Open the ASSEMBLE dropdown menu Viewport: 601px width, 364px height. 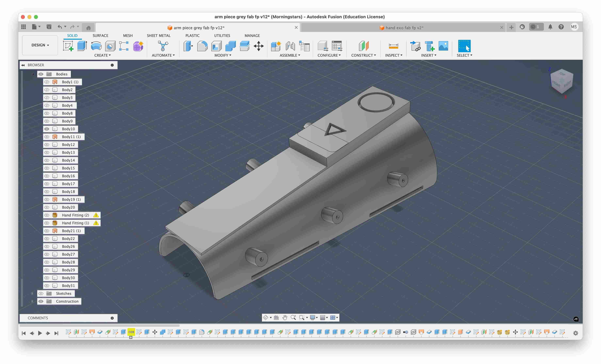[290, 55]
